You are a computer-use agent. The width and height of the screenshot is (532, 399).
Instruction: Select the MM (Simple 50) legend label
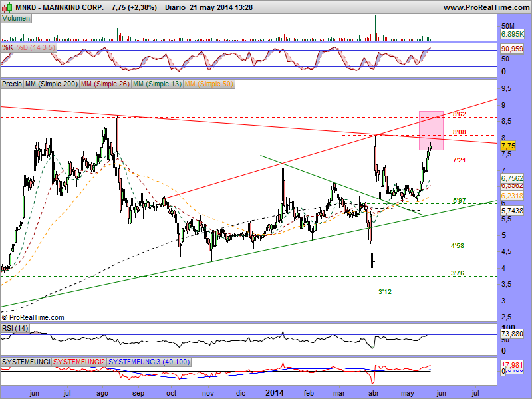coord(209,84)
